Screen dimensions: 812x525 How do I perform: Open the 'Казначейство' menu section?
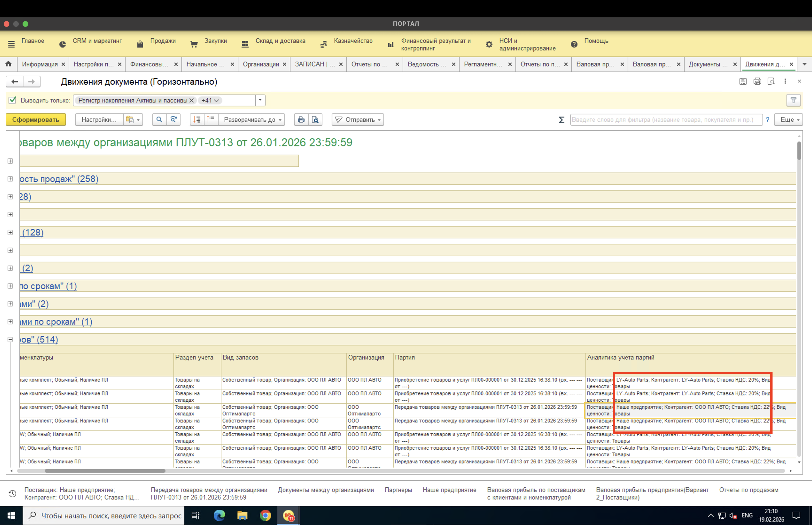[353, 41]
